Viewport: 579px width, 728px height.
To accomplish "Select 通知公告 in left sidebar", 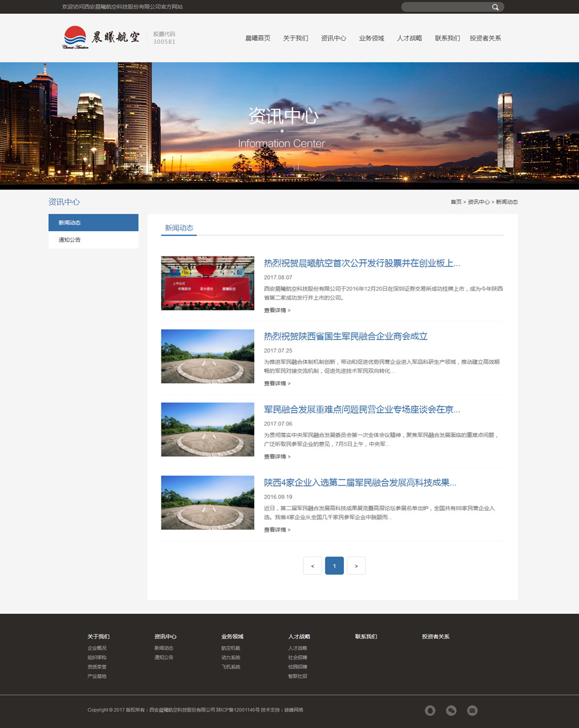I will click(x=93, y=240).
